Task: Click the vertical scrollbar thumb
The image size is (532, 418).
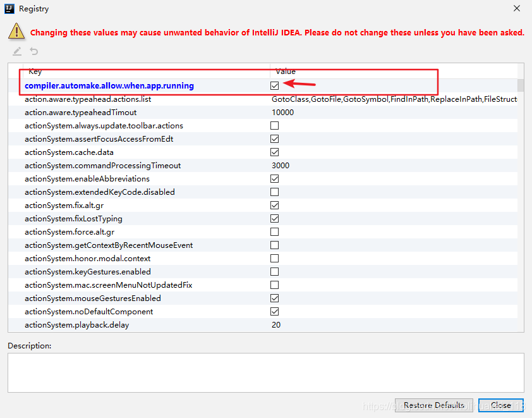Action: (x=521, y=85)
